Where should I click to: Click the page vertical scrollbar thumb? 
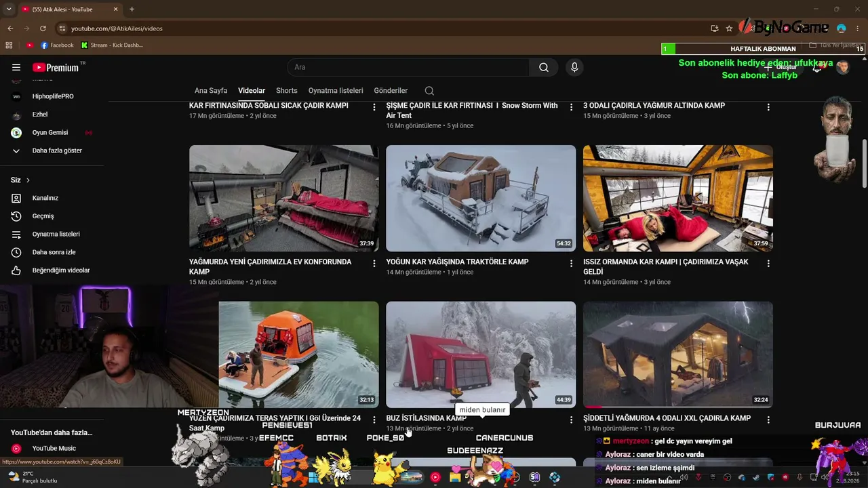click(864, 163)
